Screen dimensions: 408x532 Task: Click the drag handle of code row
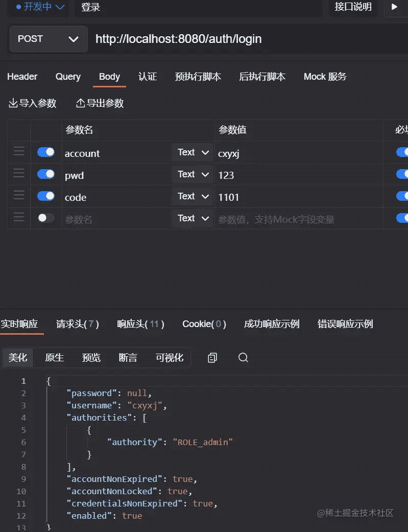click(19, 196)
